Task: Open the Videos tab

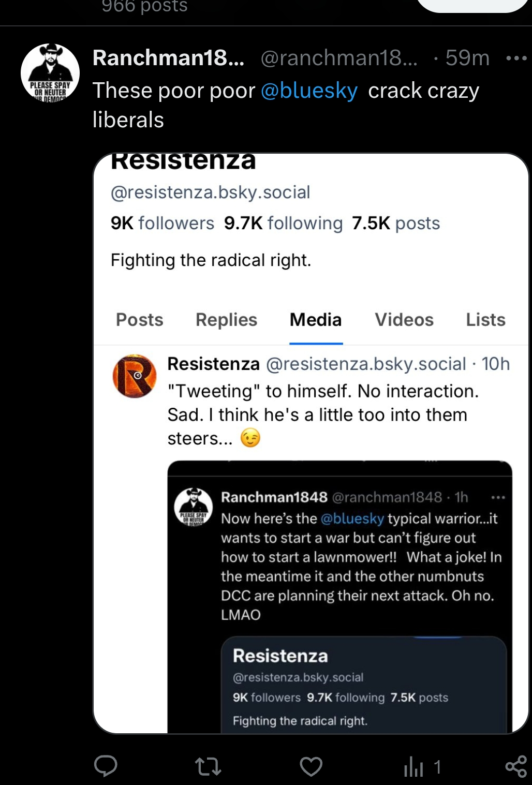Action: pos(404,320)
